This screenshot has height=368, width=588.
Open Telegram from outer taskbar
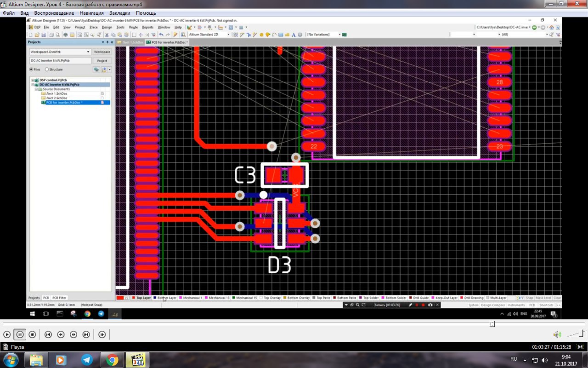86,360
